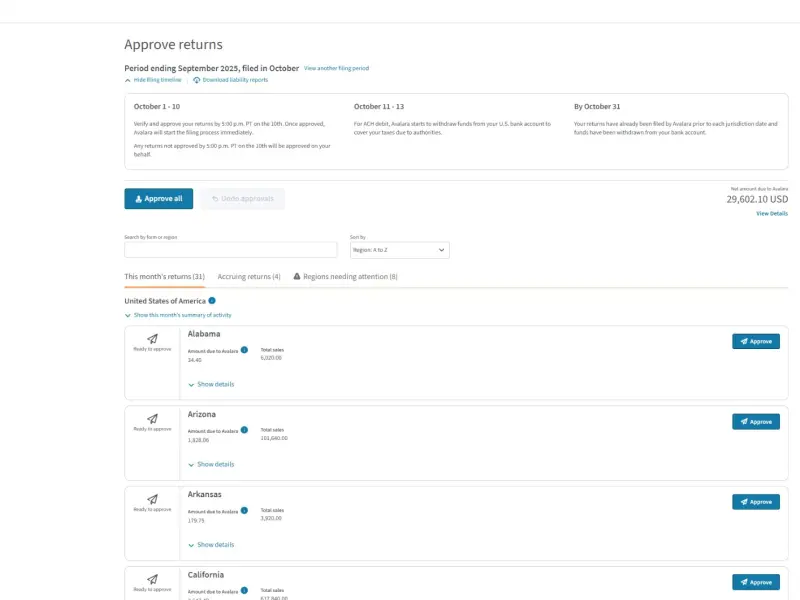Select This month's returns tab
Screen dimensions: 800x600
pos(164,277)
